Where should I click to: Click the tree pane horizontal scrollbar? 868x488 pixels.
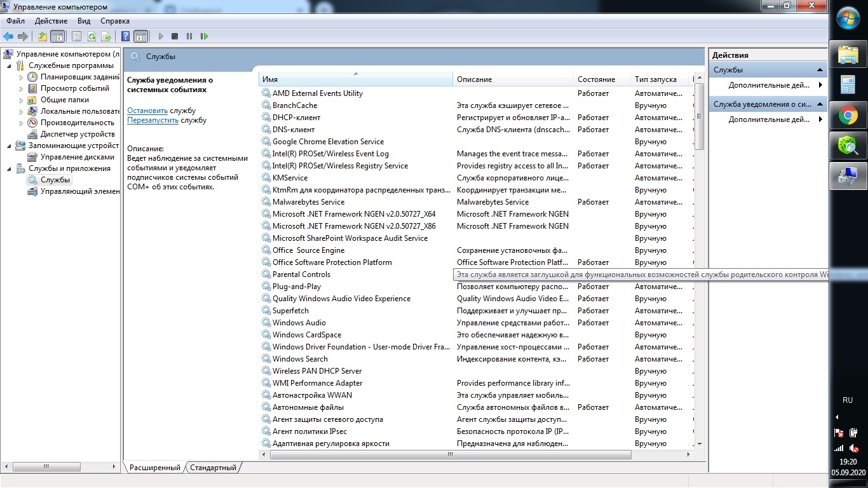pos(47,467)
